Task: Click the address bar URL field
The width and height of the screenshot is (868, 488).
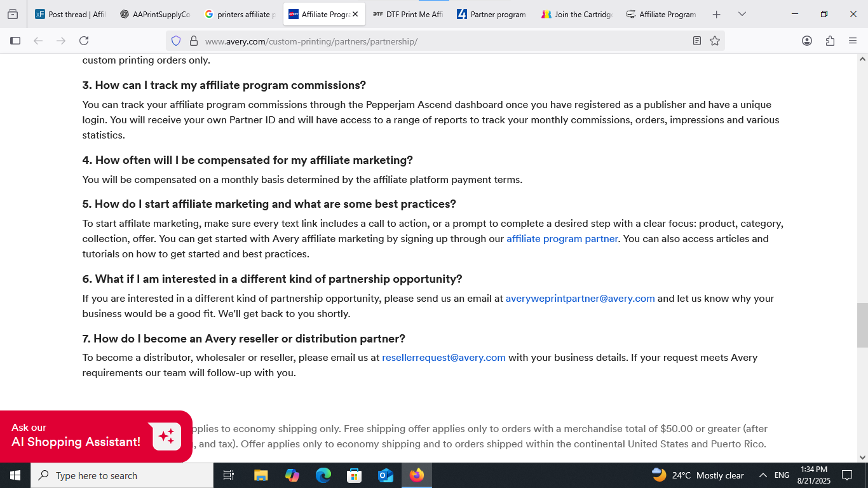Action: point(445,41)
